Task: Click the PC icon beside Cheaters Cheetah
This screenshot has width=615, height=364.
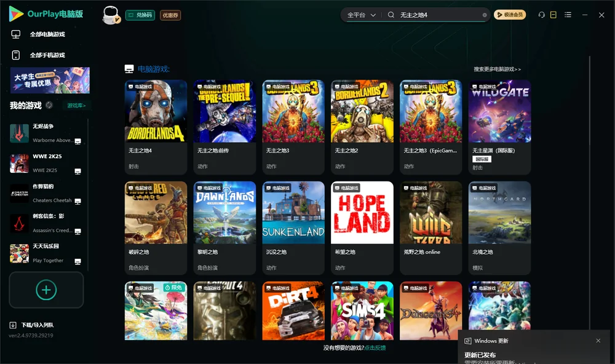Action: (77, 201)
